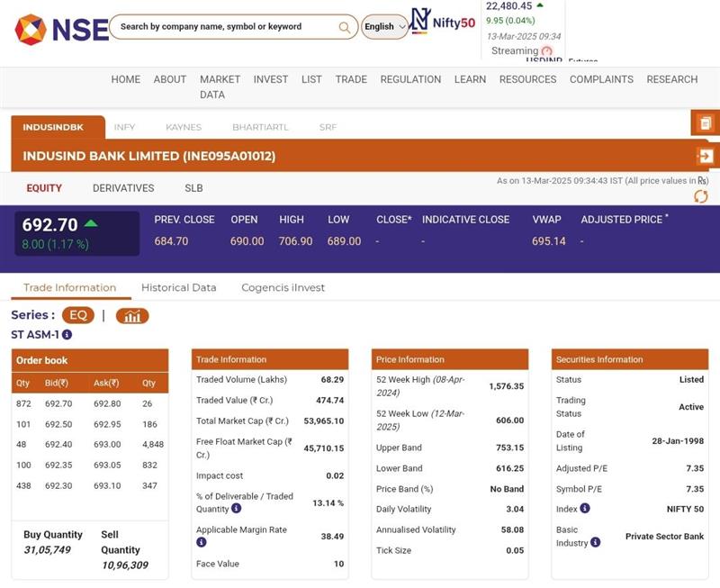Switch to the DERIVATIVES tab
720x588 pixels.
[123, 188]
